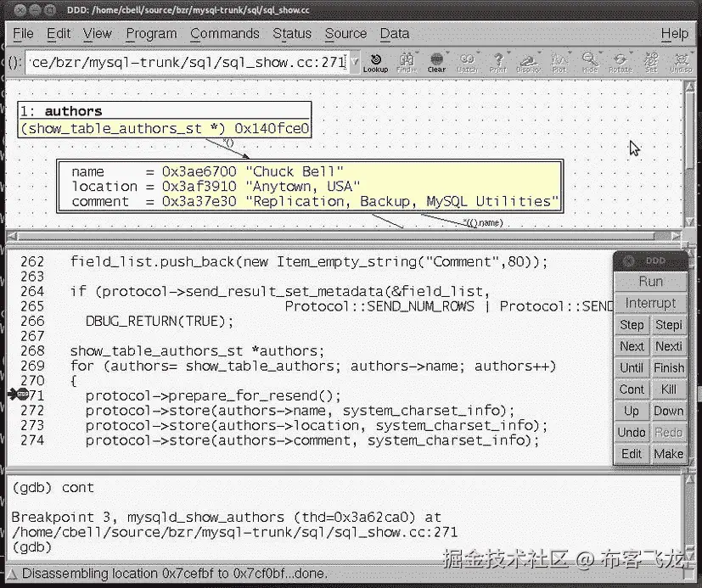Click the Display toolbar icon
This screenshot has width=702, height=588.
pyautogui.click(x=528, y=62)
